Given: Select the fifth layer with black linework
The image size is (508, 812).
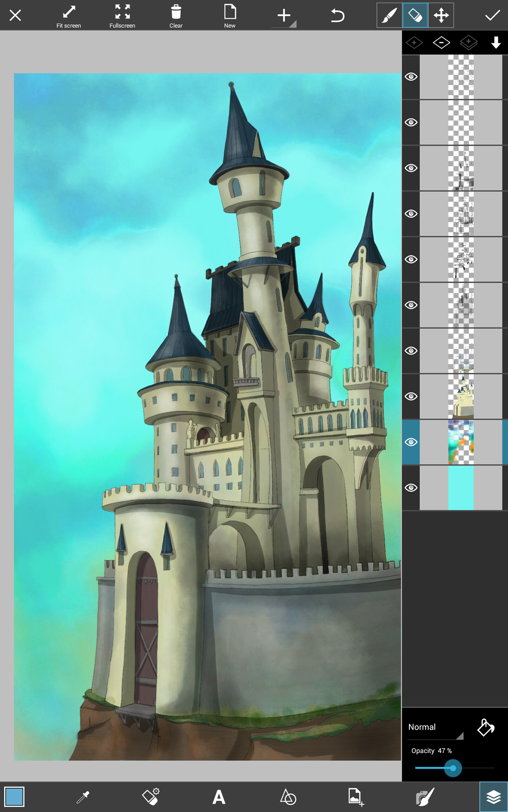Looking at the screenshot, I should [461, 259].
